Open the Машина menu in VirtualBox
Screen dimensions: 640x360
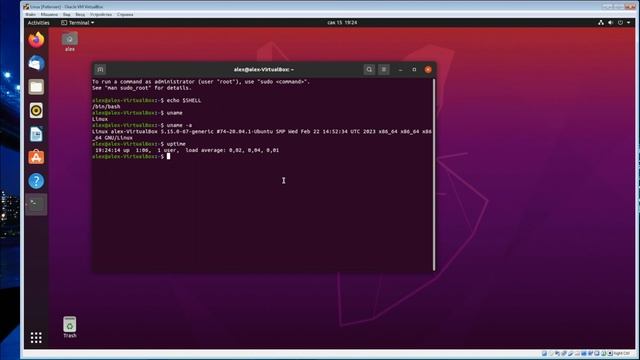coord(49,15)
